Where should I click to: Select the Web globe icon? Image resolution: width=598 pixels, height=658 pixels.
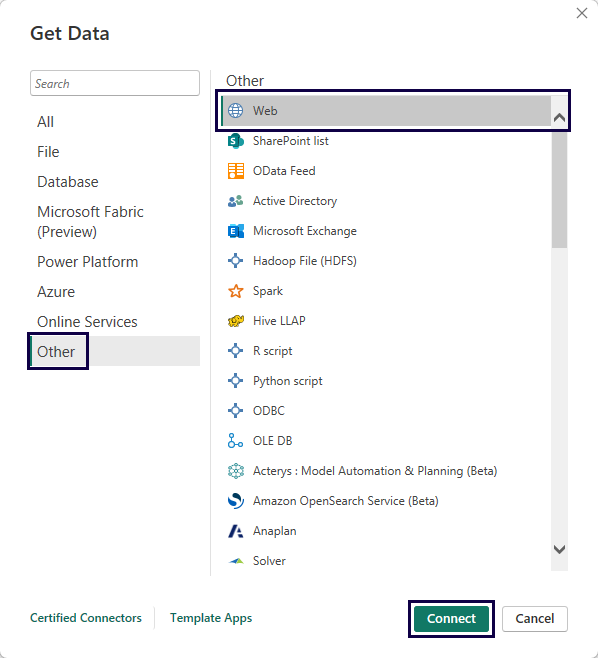[x=235, y=111]
